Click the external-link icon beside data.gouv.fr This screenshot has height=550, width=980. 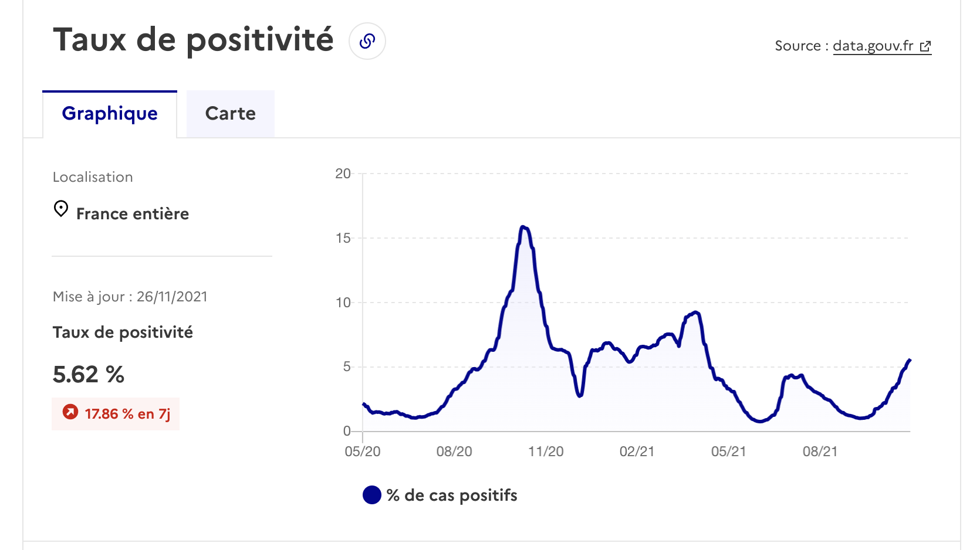point(925,46)
